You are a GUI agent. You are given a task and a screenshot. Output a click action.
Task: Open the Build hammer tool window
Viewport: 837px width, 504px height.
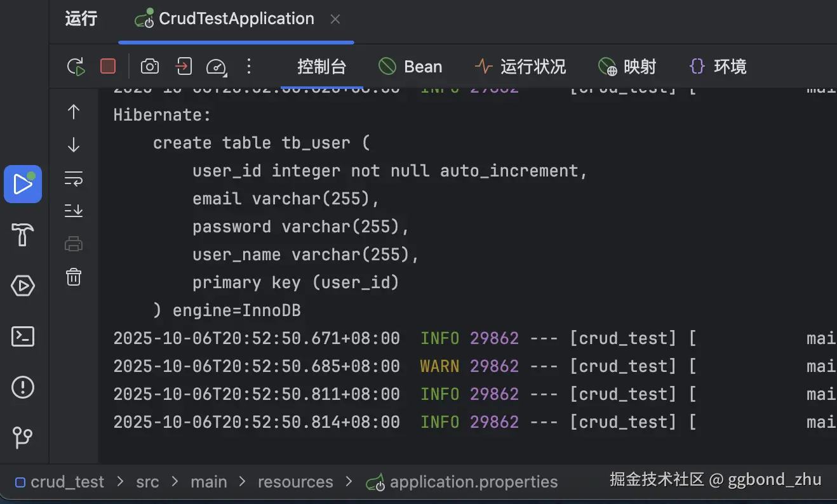coord(23,235)
